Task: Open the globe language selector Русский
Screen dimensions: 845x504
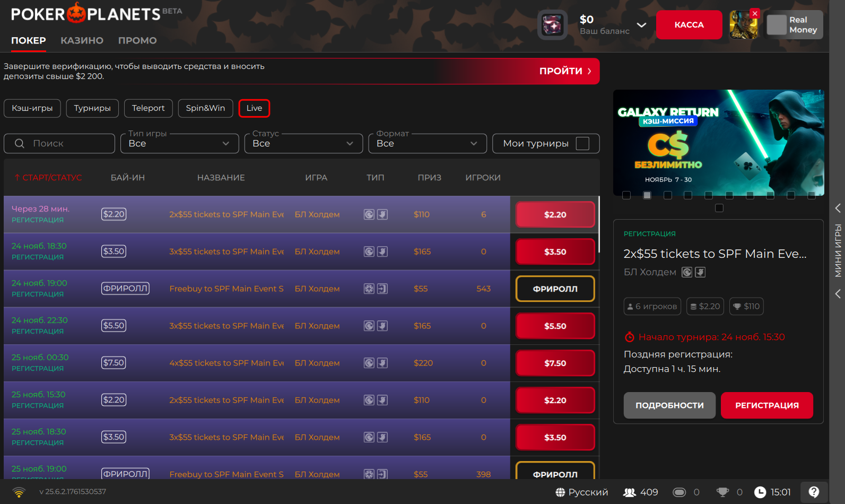Action: pyautogui.click(x=581, y=492)
